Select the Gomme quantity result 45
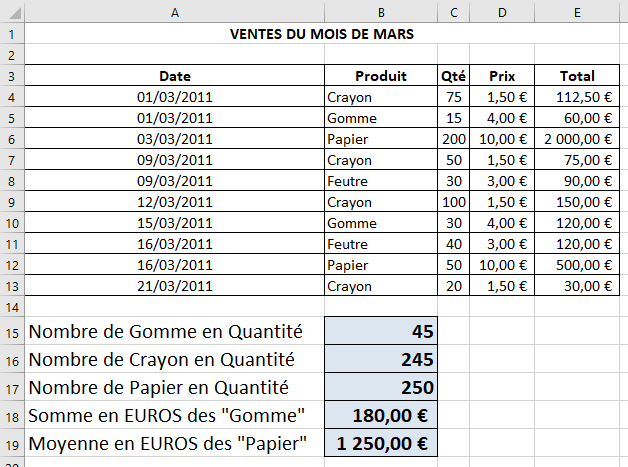 [x=381, y=331]
